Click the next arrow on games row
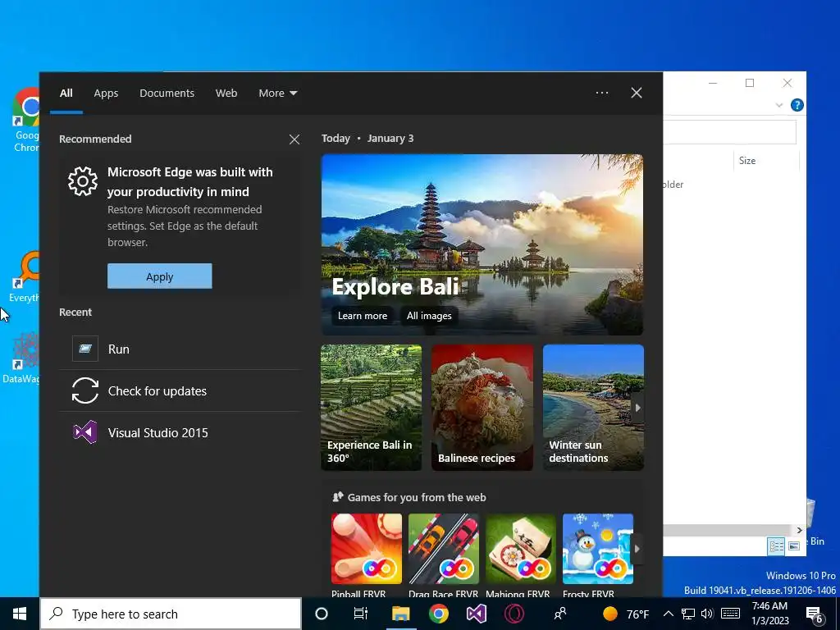This screenshot has width=840, height=630. coord(637,549)
